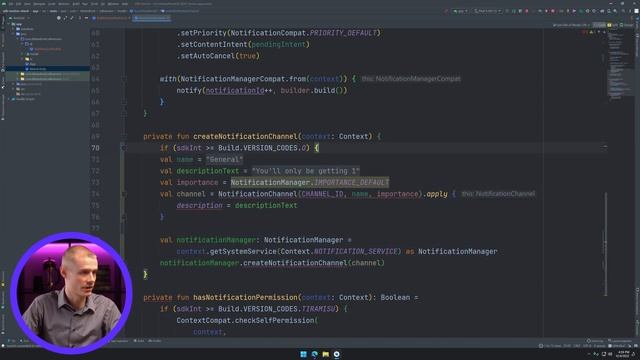Hide the Project panel with minus icon
This screenshot has height=360, width=640.
[x=86, y=18]
